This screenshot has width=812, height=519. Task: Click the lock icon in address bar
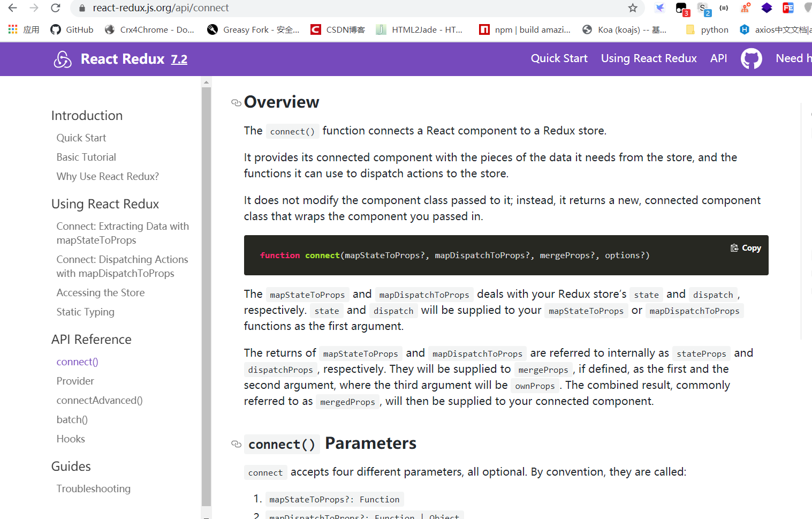coord(82,8)
